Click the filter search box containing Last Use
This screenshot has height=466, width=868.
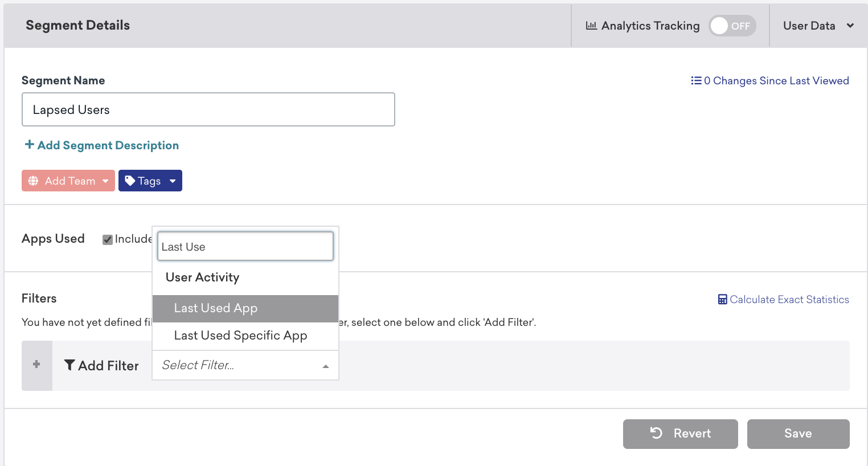click(245, 247)
